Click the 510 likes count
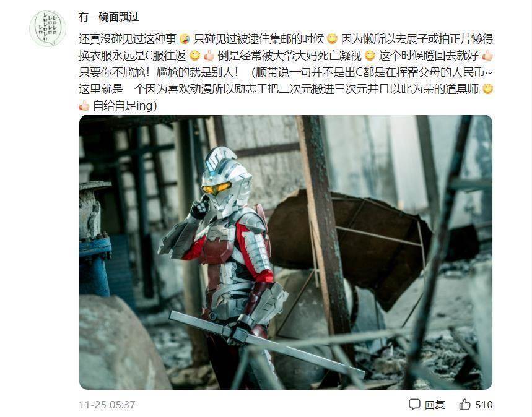Screen dimensions: 532x417 484,405
